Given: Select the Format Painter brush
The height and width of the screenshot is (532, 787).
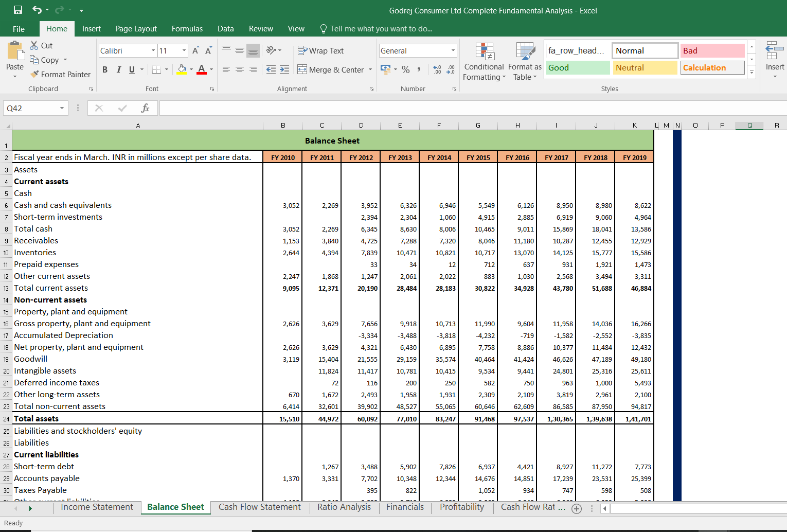Looking at the screenshot, I should coord(34,74).
